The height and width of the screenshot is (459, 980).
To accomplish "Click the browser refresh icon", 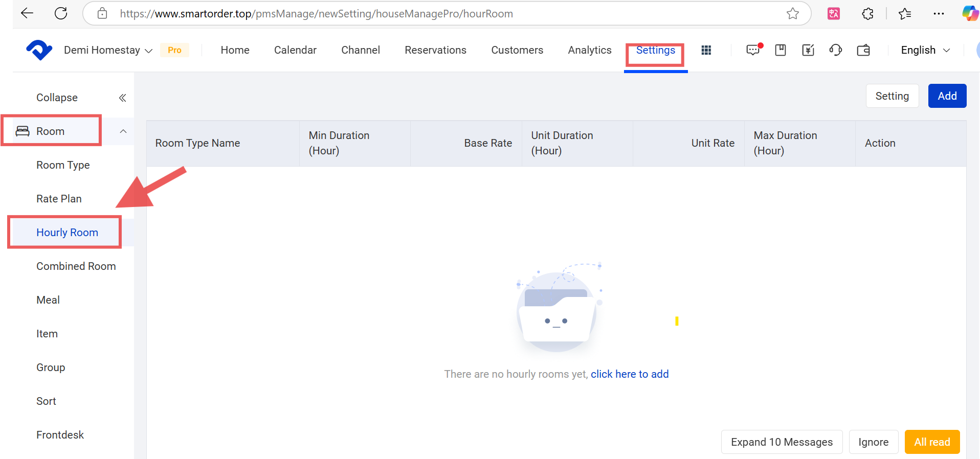I will [61, 14].
